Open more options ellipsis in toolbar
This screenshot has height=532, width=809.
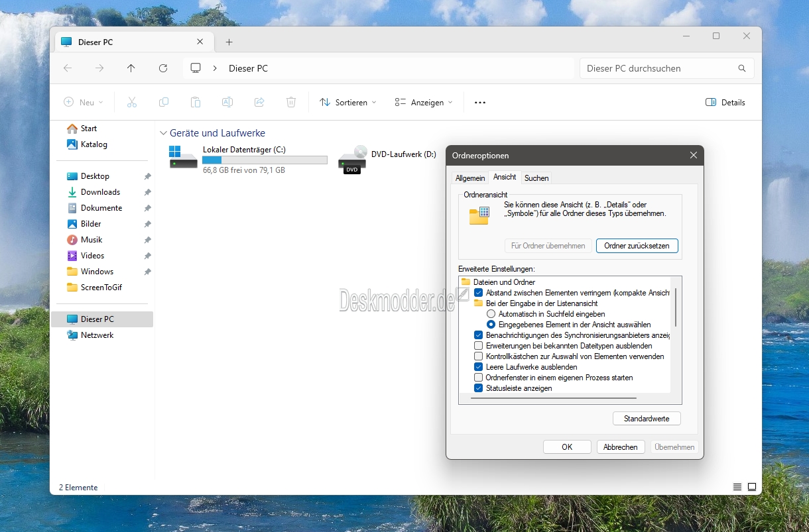pos(480,103)
